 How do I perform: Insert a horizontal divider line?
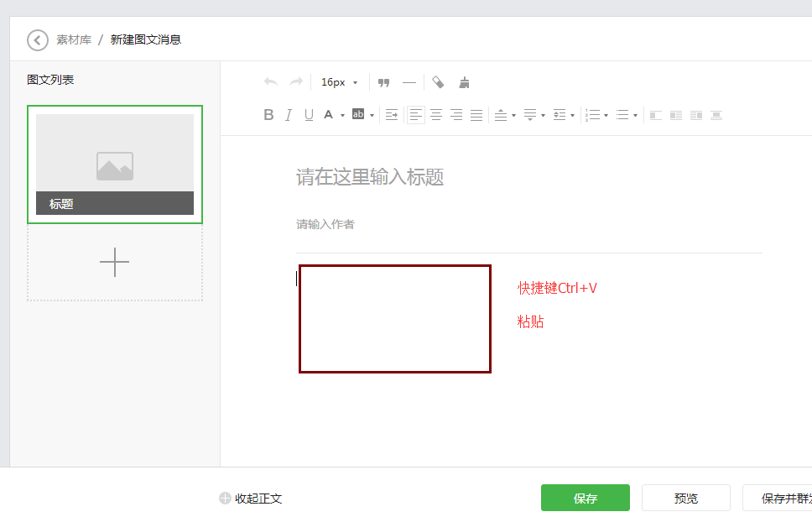(409, 81)
